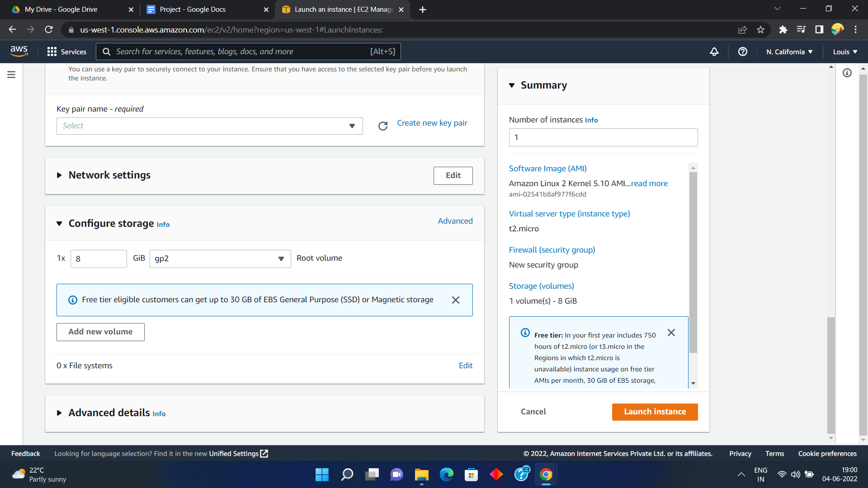The height and width of the screenshot is (488, 868).
Task: Open the AWS Services grid menu
Action: (x=66, y=52)
